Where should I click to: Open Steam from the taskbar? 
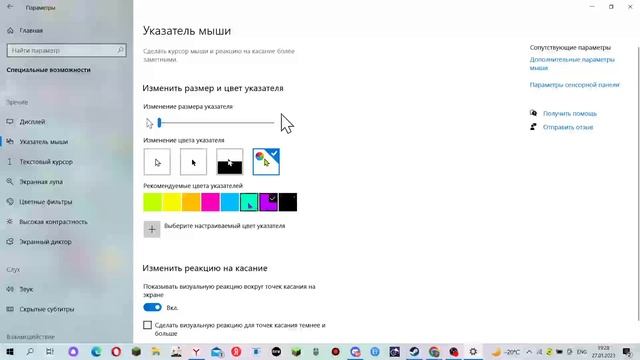(414, 351)
